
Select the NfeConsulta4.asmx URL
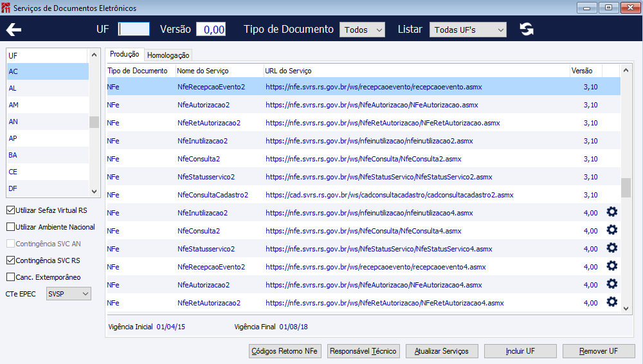tap(363, 231)
